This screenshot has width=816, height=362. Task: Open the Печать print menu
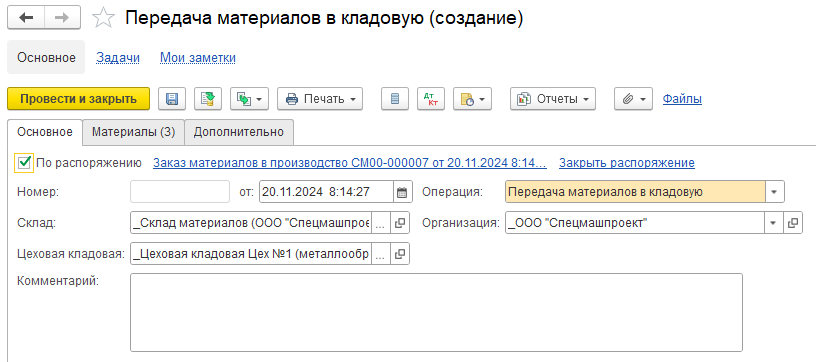click(x=320, y=99)
